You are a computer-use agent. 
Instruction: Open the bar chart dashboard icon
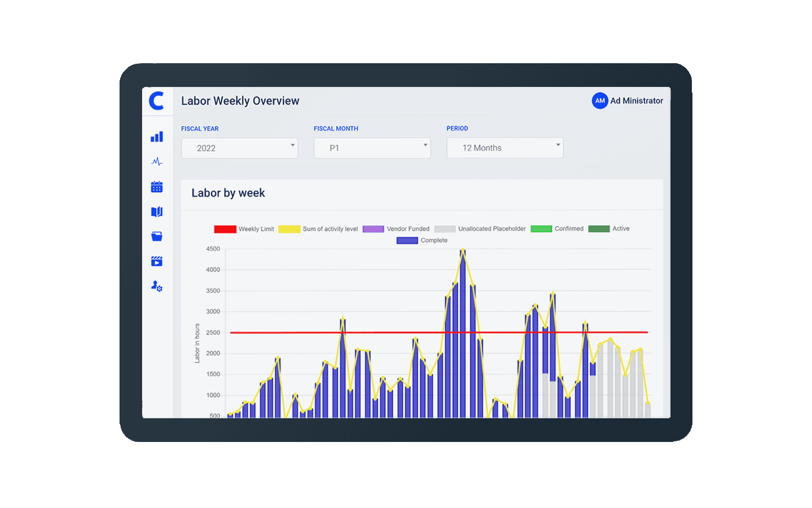(x=157, y=137)
